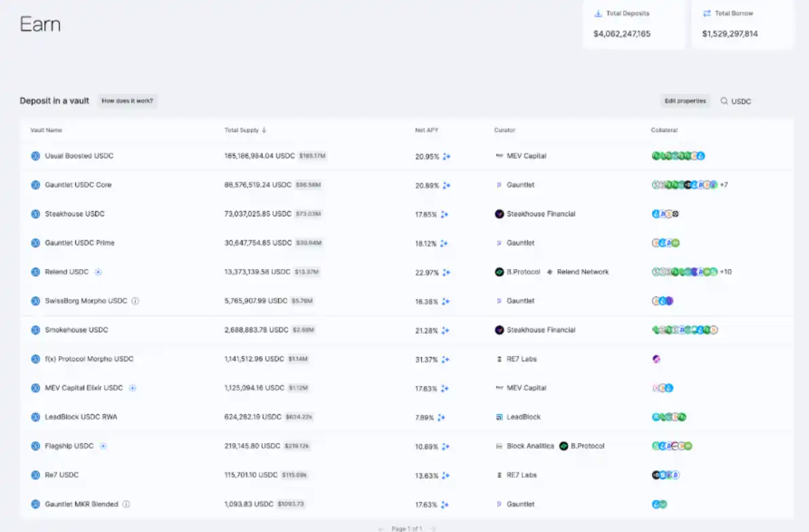The width and height of the screenshot is (809, 532).
Task: Click the Total Deposits card
Action: (x=633, y=24)
